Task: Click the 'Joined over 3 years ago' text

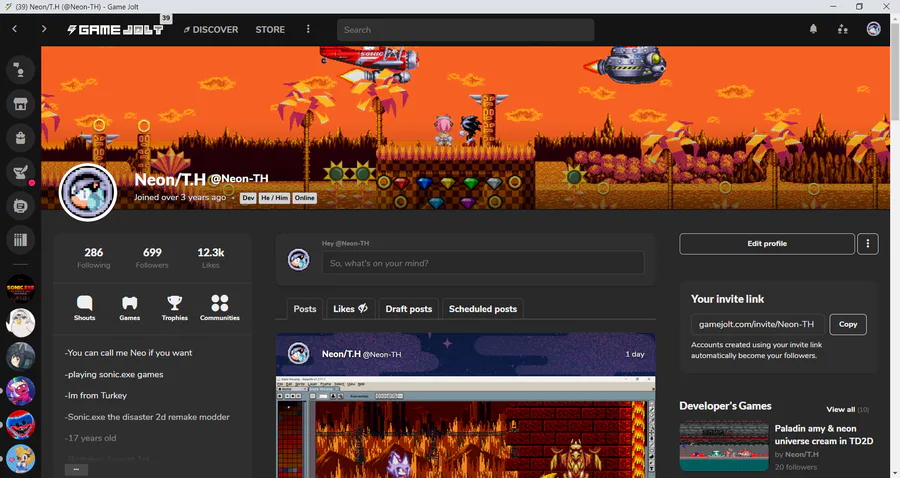Action: [x=180, y=197]
